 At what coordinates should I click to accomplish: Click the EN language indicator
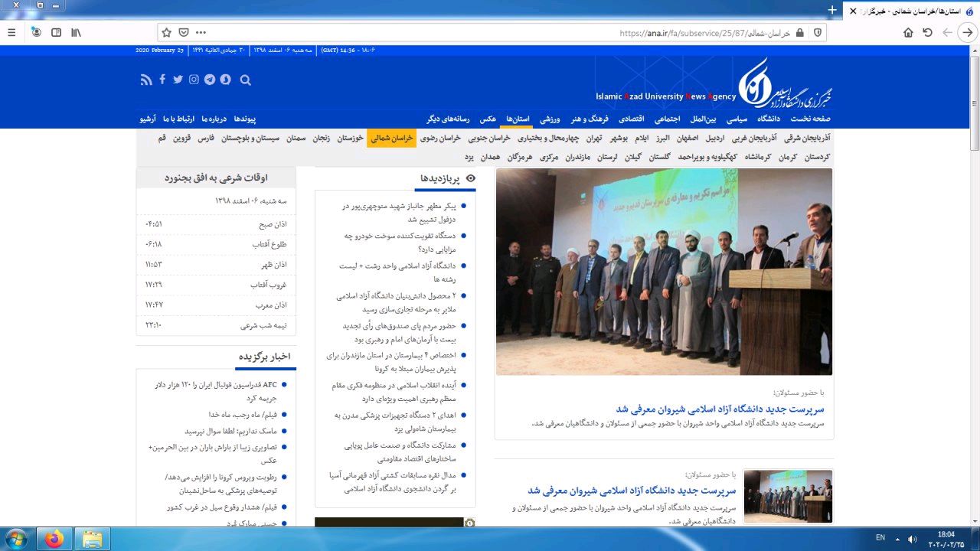pos(880,538)
